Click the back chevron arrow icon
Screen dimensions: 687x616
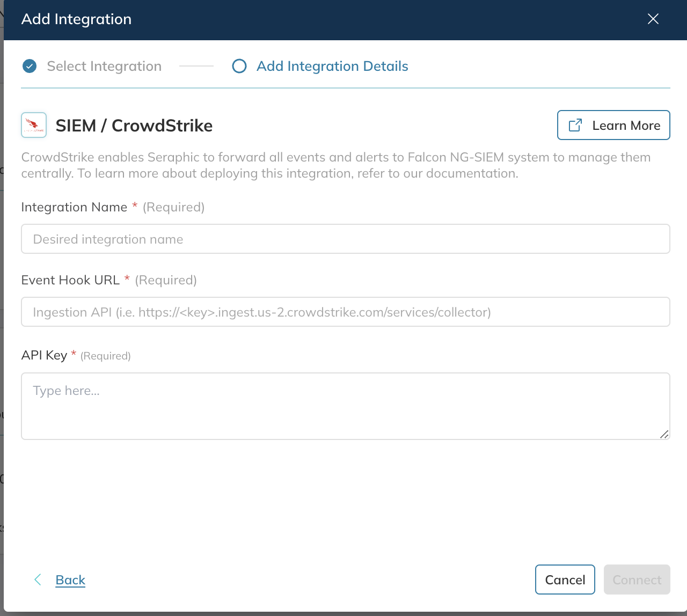[x=38, y=580]
